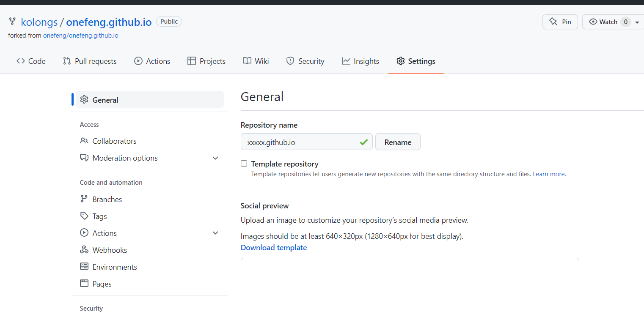Click the Wiki tab book icon
Viewport: 644px width, 317px height.
pos(247,61)
